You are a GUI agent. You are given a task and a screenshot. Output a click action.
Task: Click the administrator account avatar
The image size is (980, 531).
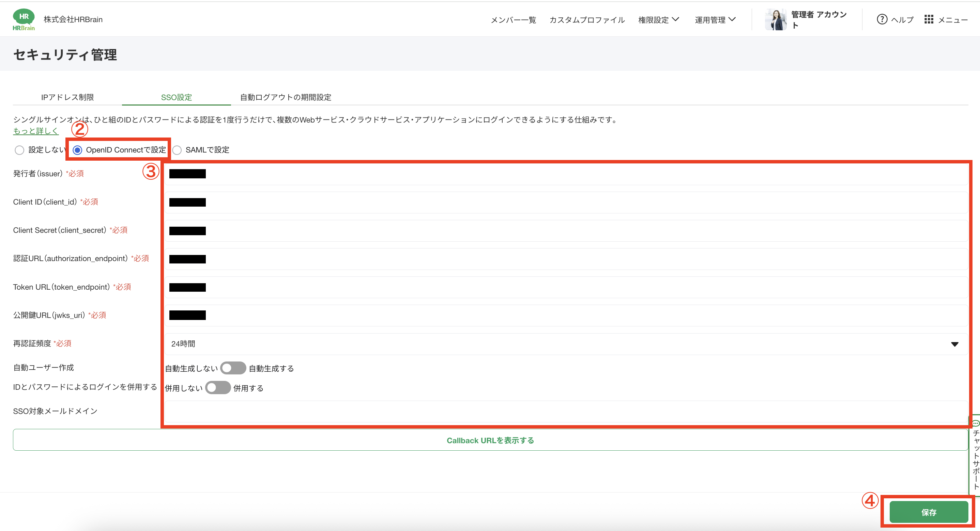tap(776, 20)
